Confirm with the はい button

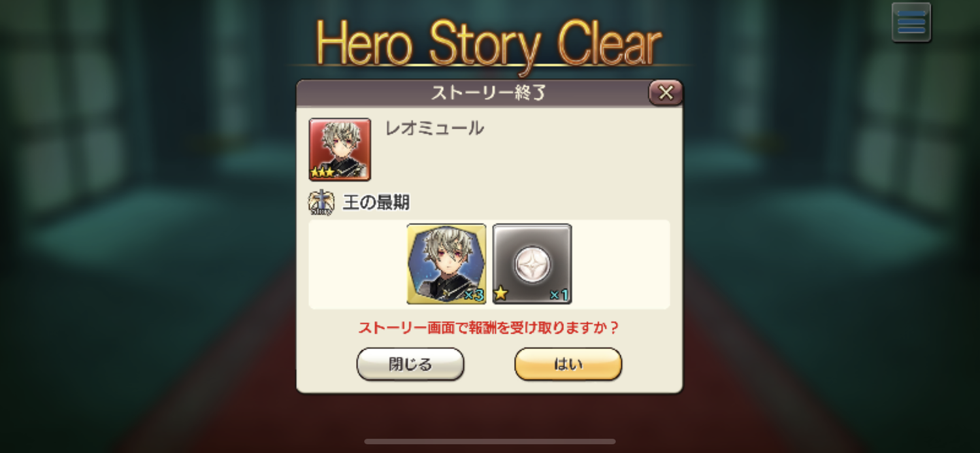(568, 364)
